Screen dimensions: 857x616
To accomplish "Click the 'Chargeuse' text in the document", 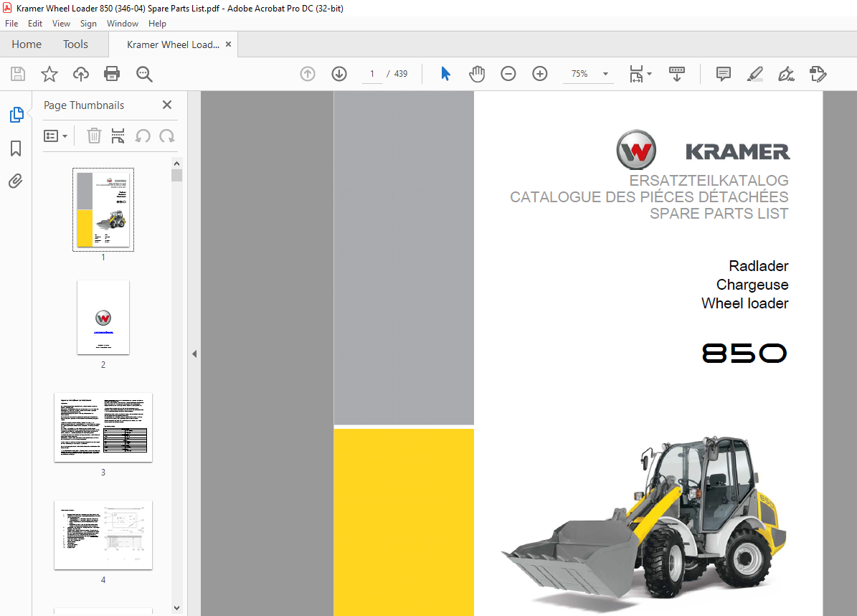I will pyautogui.click(x=752, y=285).
